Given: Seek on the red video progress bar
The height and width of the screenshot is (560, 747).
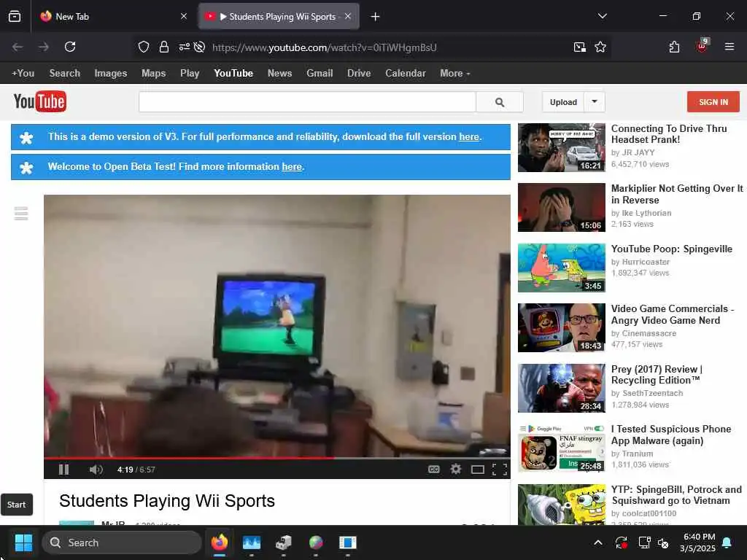Looking at the screenshot, I should pyautogui.click(x=276, y=458).
